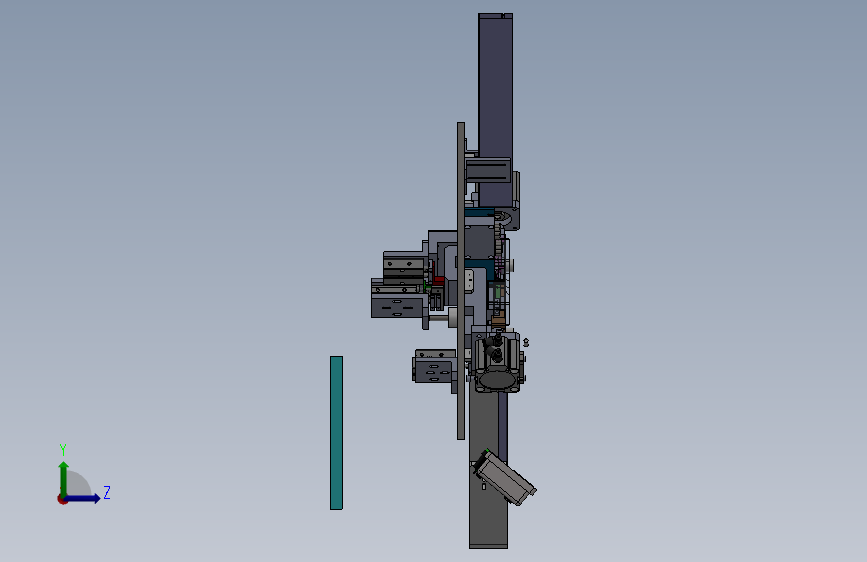867x562 pixels.
Task: Click the blue Z axis arrow of triad
Action: [x=83, y=498]
